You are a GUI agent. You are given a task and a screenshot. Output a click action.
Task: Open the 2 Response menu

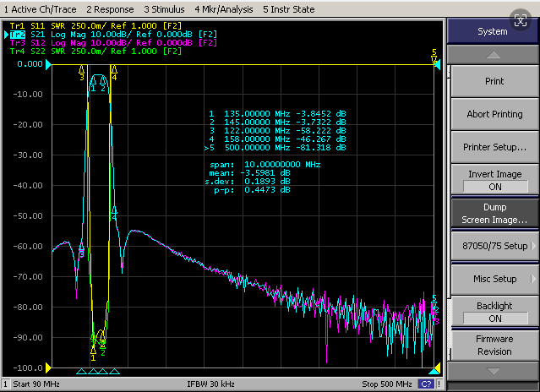click(110, 9)
